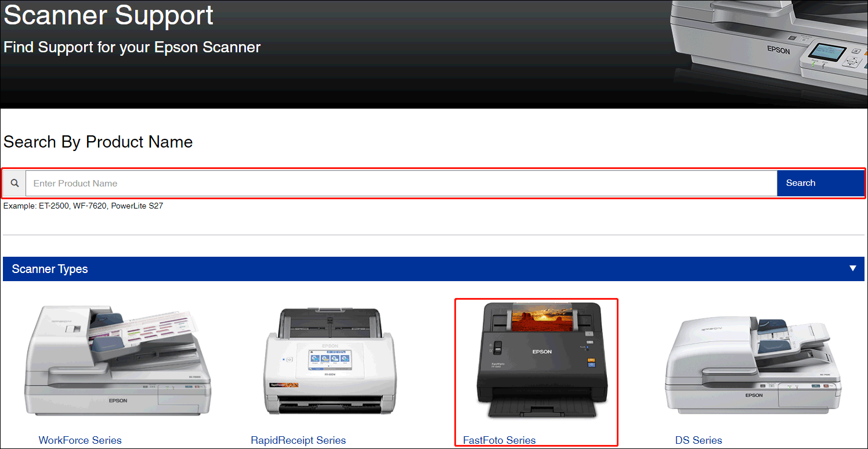
Task: Collapse the Scanner Types section arrow
Action: point(852,268)
